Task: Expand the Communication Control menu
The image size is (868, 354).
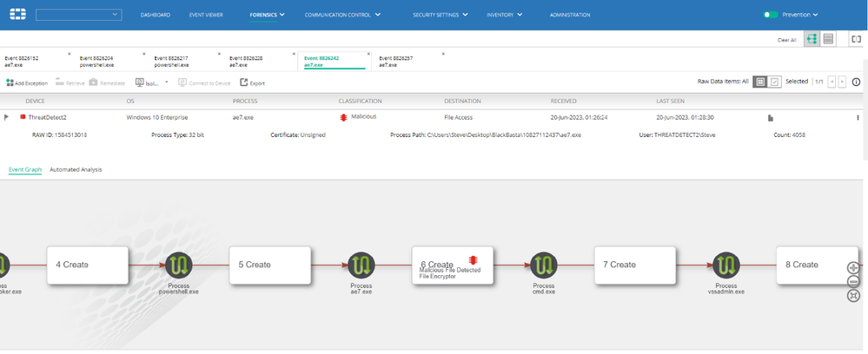Action: 342,15
